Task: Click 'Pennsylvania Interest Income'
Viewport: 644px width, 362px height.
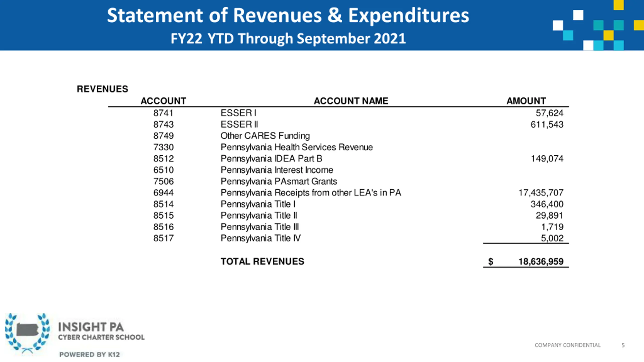Action: (277, 170)
